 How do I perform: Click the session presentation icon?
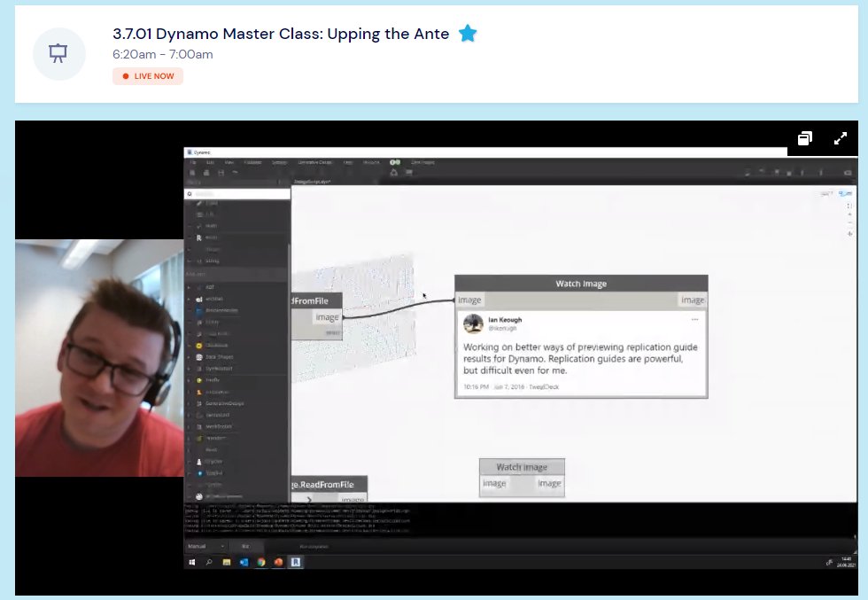[x=58, y=54]
